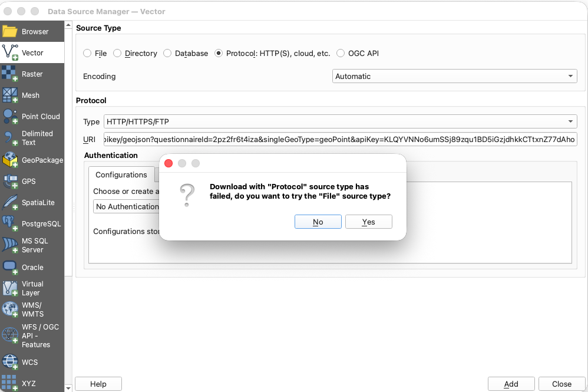This screenshot has width=588, height=392.
Task: Click the Close button at bottom
Action: (561, 384)
